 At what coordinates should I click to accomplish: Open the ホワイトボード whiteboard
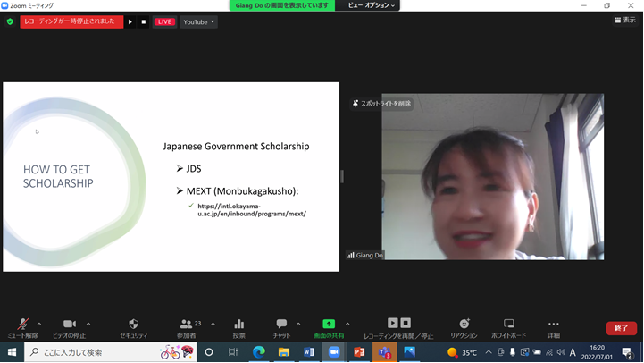[508, 328]
